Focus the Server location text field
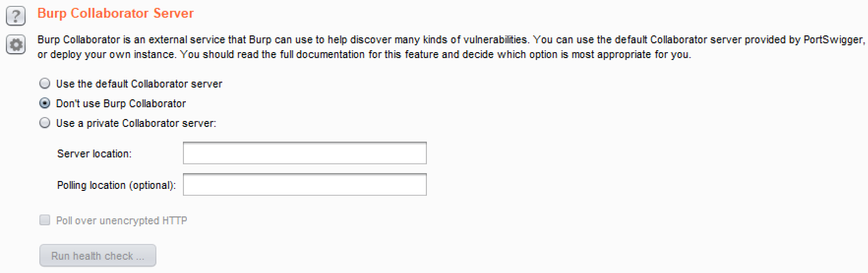 click(x=304, y=153)
